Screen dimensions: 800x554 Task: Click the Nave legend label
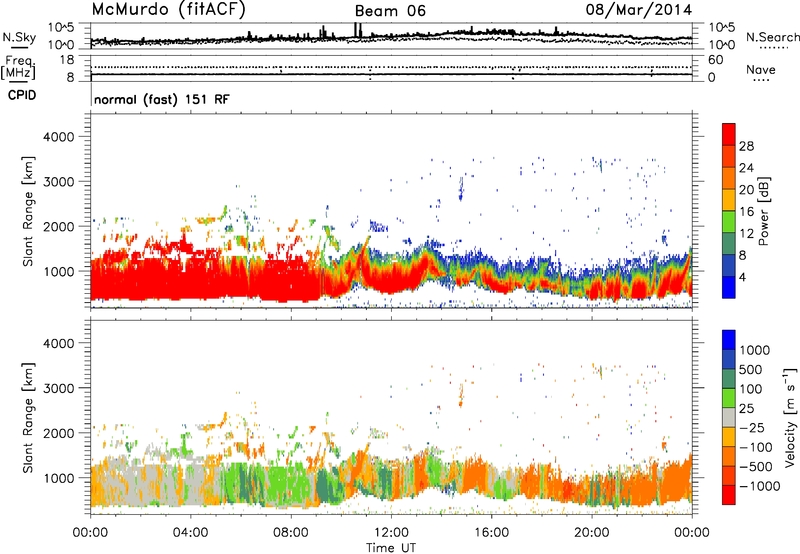pos(761,70)
